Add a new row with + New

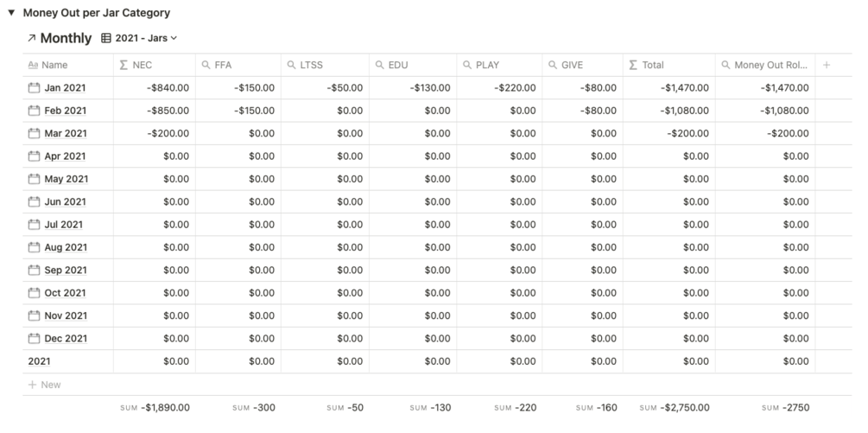click(44, 385)
